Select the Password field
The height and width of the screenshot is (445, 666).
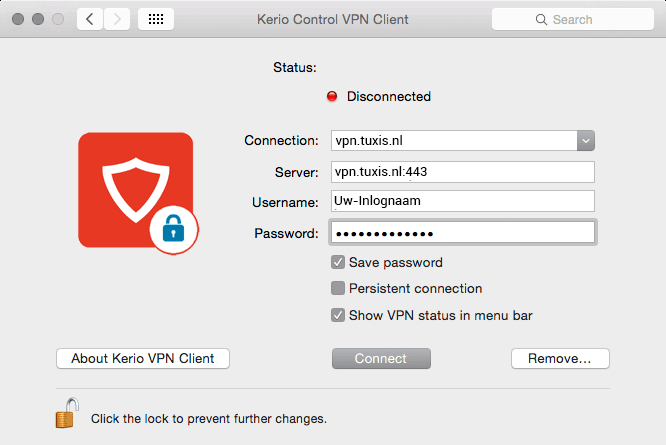(463, 233)
